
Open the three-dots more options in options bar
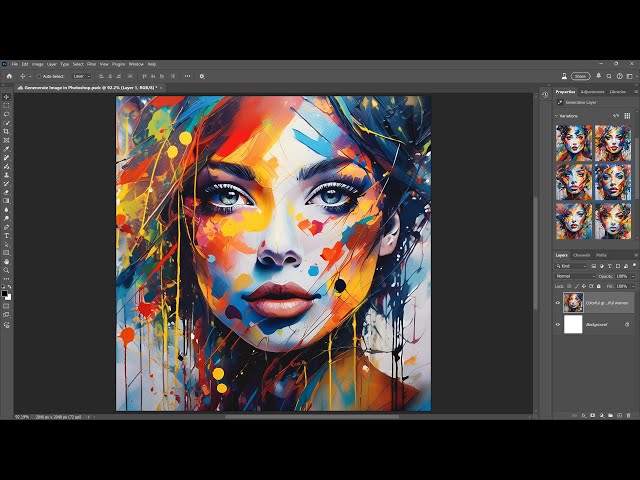click(187, 76)
